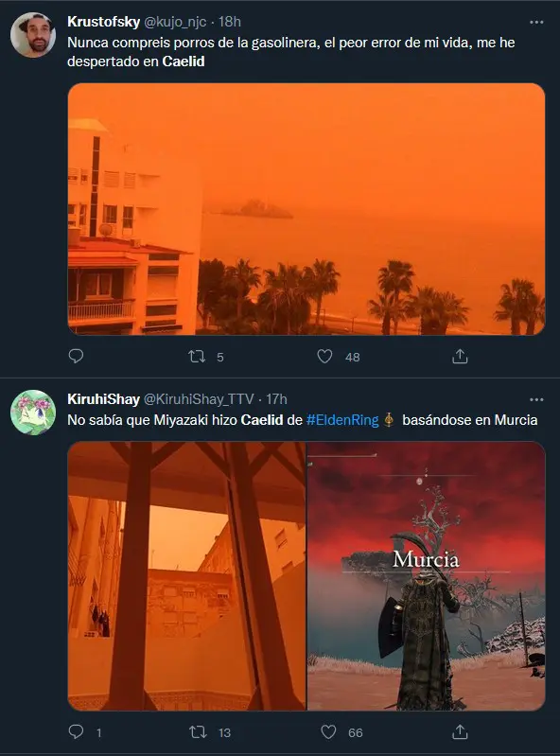Open the 17h timestamp on KiruhiShay's tweet

(276, 399)
